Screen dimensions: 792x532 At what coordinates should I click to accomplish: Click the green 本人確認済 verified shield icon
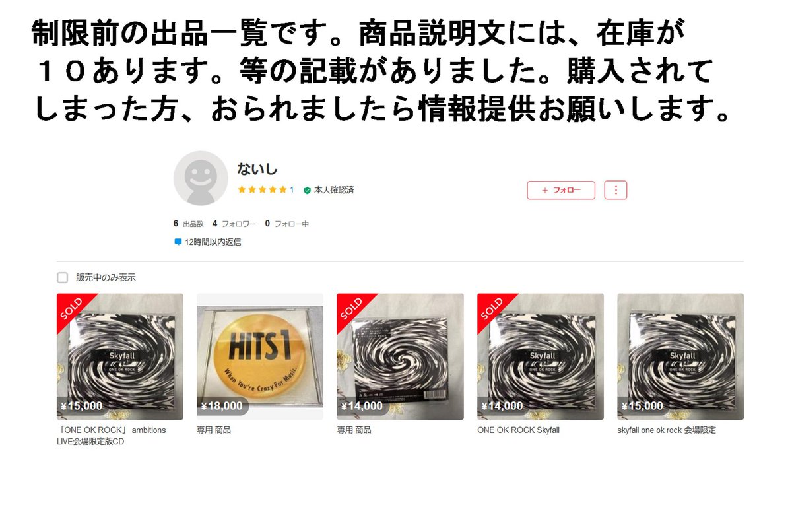click(x=307, y=190)
